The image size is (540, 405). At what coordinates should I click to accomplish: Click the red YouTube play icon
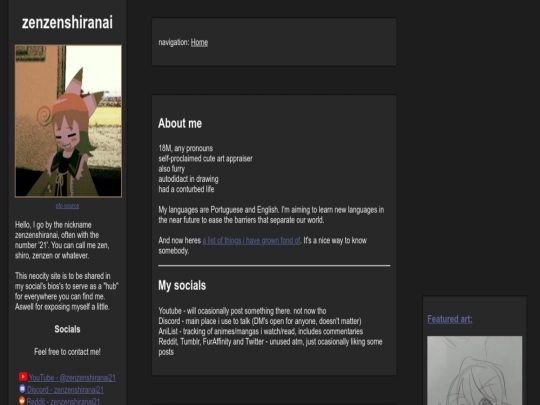pyautogui.click(x=23, y=377)
